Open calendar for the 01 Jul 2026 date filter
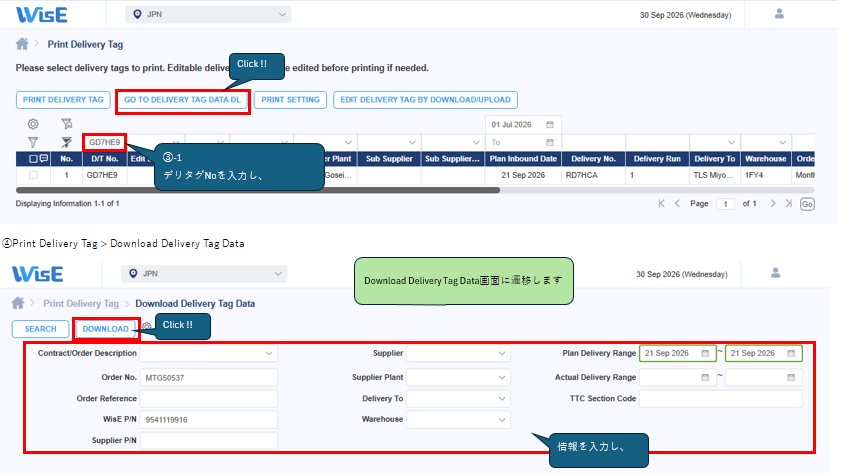The width and height of the screenshot is (856, 473). [550, 125]
